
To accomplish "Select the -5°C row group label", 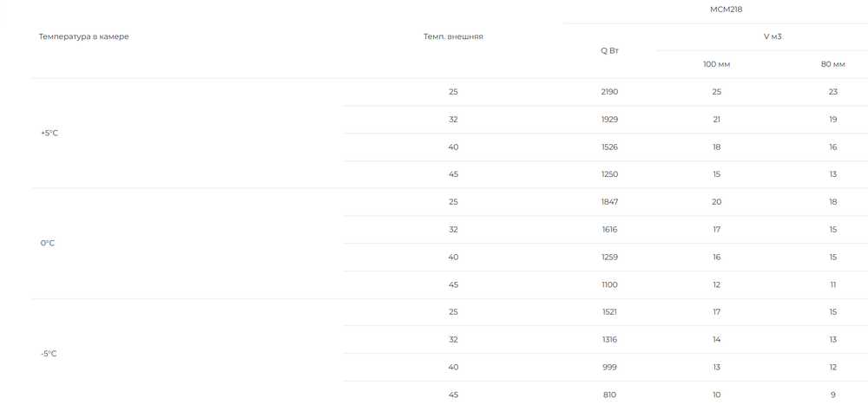I will tap(49, 354).
